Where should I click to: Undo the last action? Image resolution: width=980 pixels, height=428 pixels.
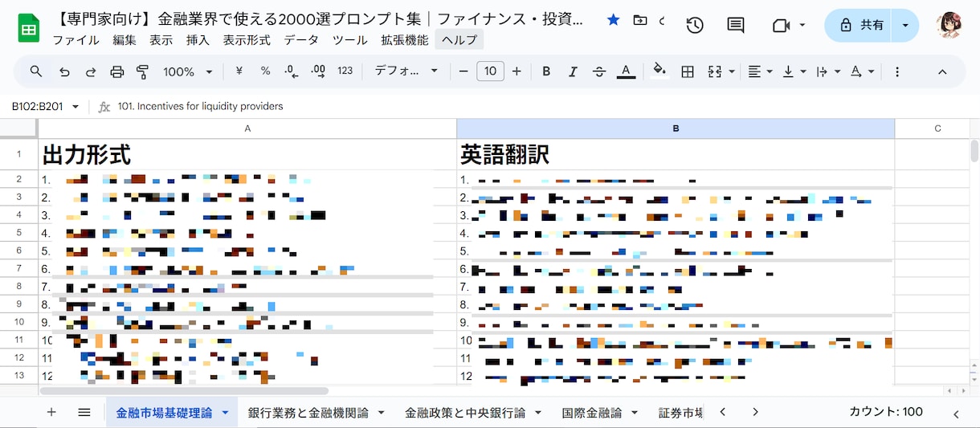[x=65, y=71]
